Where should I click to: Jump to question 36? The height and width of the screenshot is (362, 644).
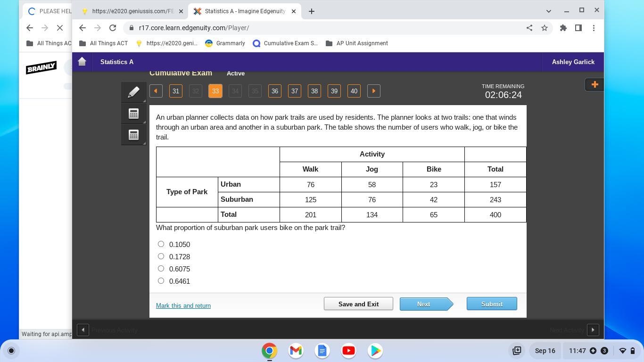click(274, 91)
